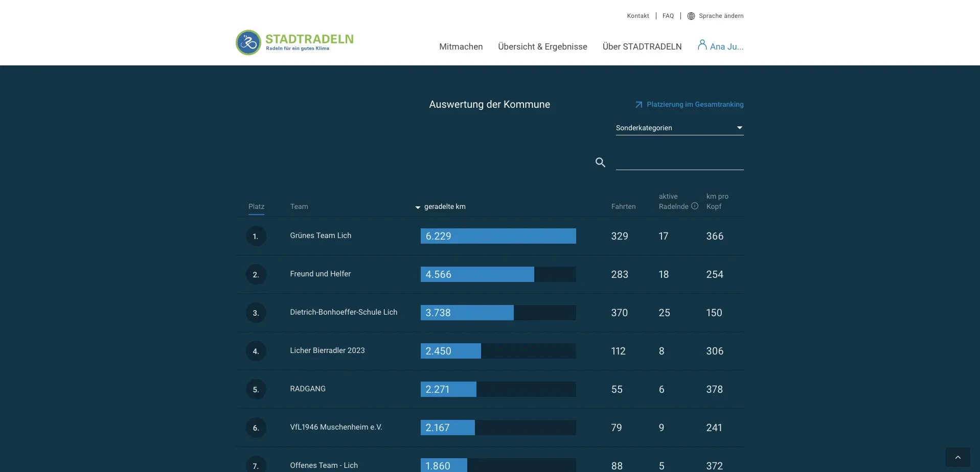Click the Kontakt link
The image size is (980, 472).
click(637, 16)
